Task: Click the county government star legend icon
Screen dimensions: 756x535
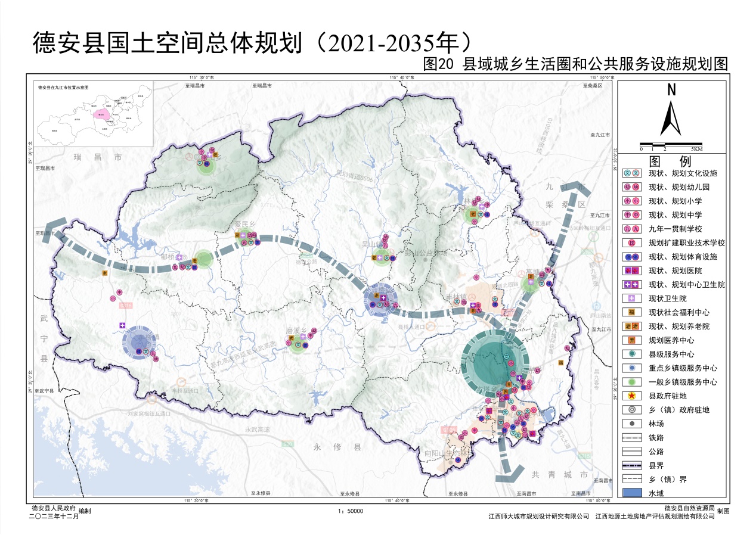Action: click(631, 396)
